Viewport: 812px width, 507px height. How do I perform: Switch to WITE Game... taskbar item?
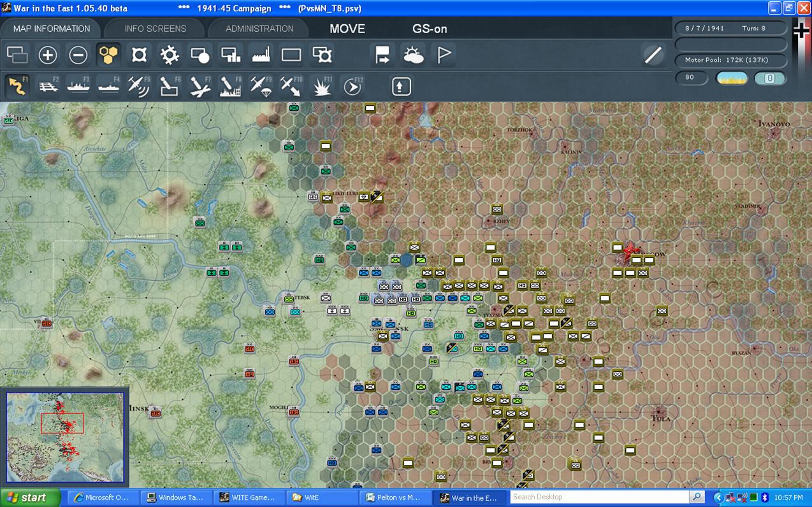pos(248,497)
